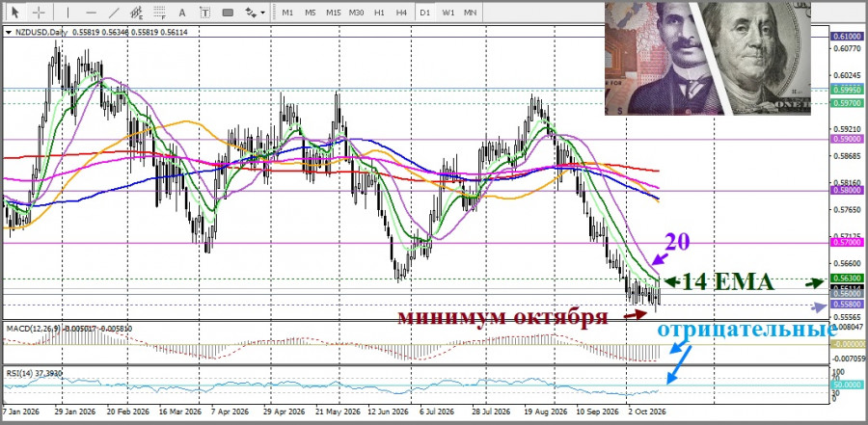The image size is (868, 425).
Task: Choose the text label tool
Action: click(204, 12)
